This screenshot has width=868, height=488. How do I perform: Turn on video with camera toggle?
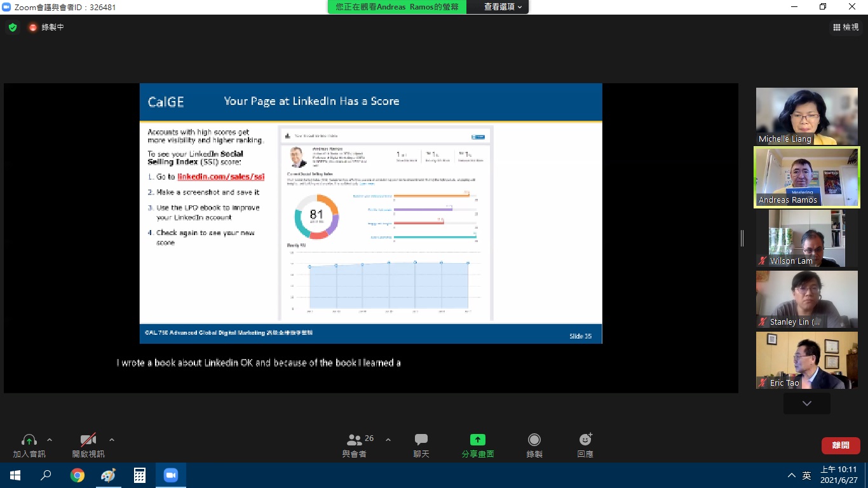coord(88,440)
